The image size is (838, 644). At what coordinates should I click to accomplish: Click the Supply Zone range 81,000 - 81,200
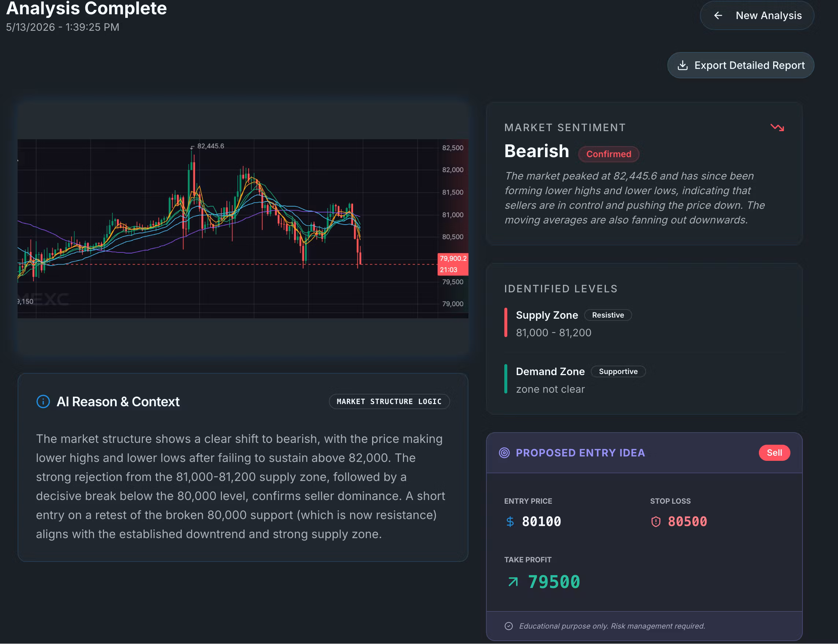[x=553, y=333]
